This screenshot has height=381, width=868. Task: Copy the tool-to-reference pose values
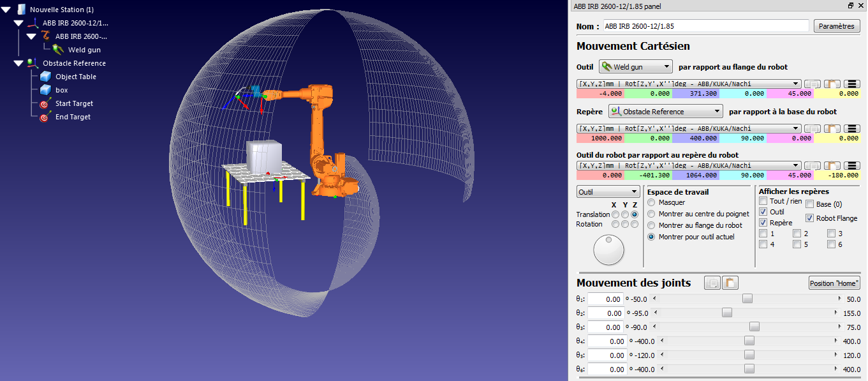(812, 165)
